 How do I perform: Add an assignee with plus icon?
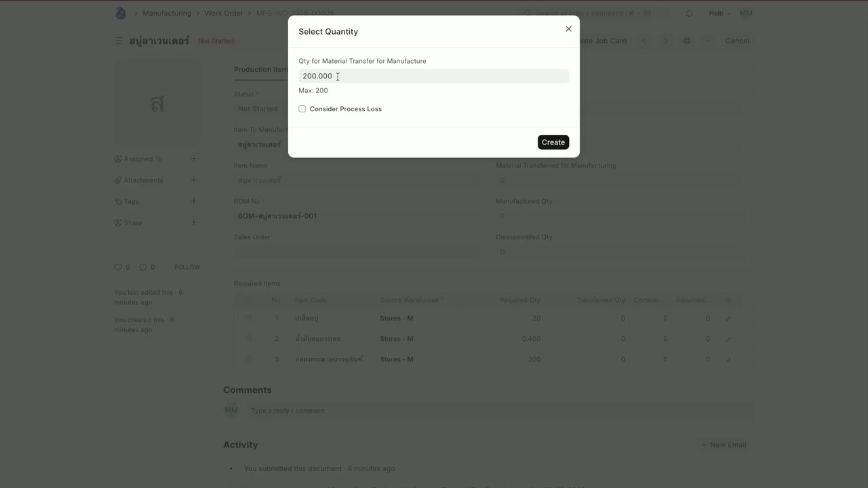pyautogui.click(x=193, y=159)
